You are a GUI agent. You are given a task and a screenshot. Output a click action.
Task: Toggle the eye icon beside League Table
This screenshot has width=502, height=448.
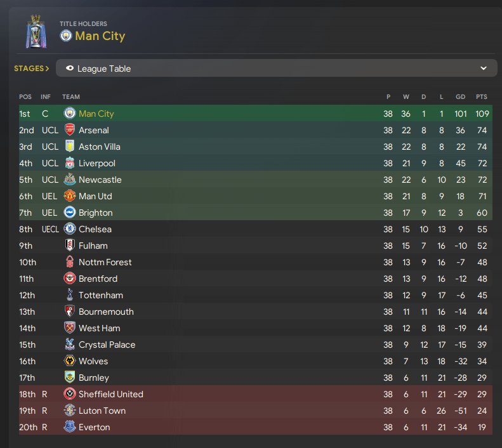tap(69, 68)
